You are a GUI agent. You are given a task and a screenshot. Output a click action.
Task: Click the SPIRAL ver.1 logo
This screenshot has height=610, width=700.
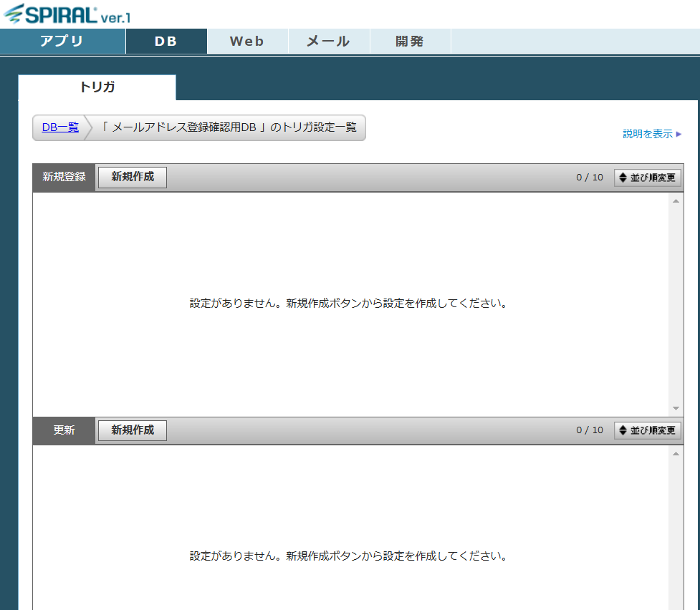click(x=67, y=14)
